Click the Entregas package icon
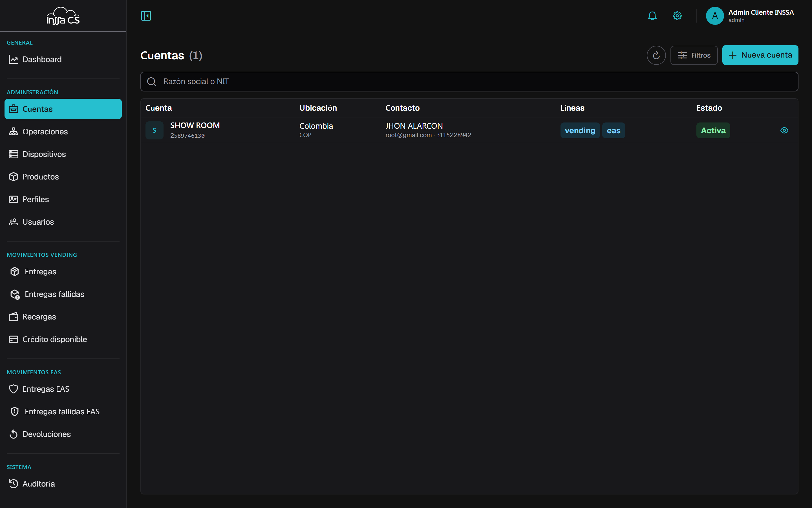Image resolution: width=812 pixels, height=508 pixels. coord(15,271)
